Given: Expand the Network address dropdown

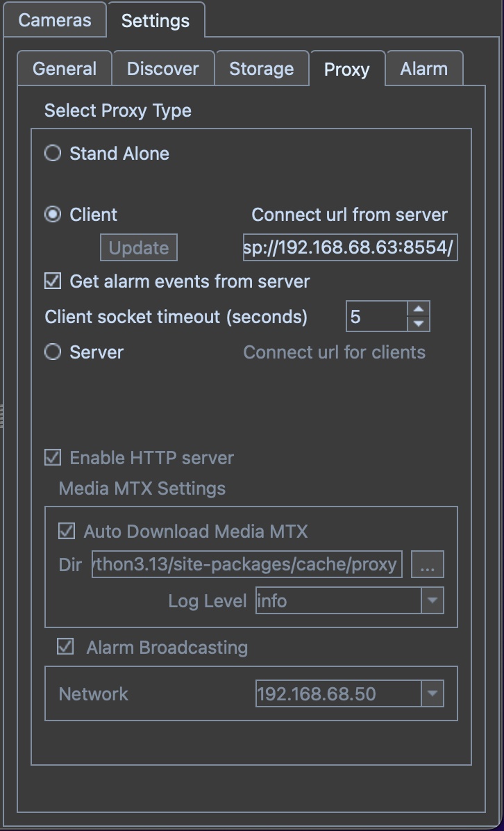Looking at the screenshot, I should 432,693.
